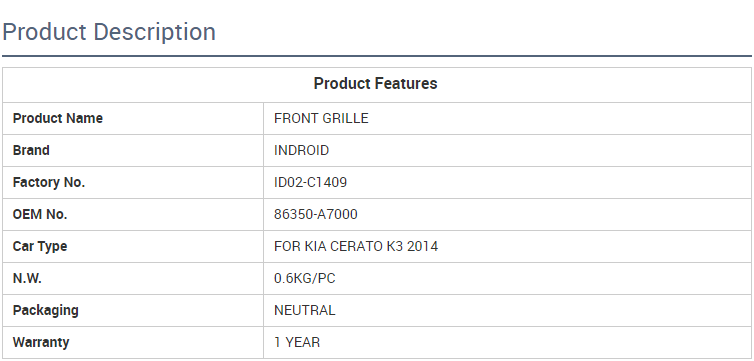Click the Product Features table header
The image size is (754, 361).
[376, 84]
